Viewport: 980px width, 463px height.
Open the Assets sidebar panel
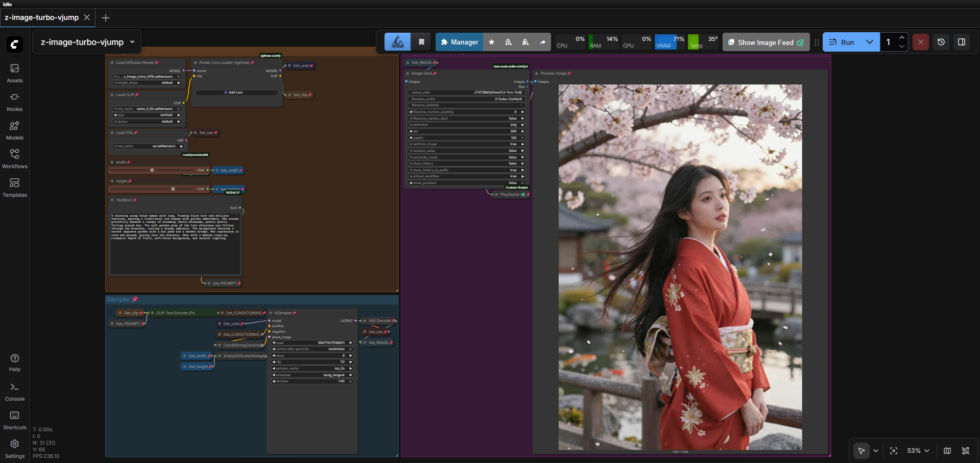14,73
